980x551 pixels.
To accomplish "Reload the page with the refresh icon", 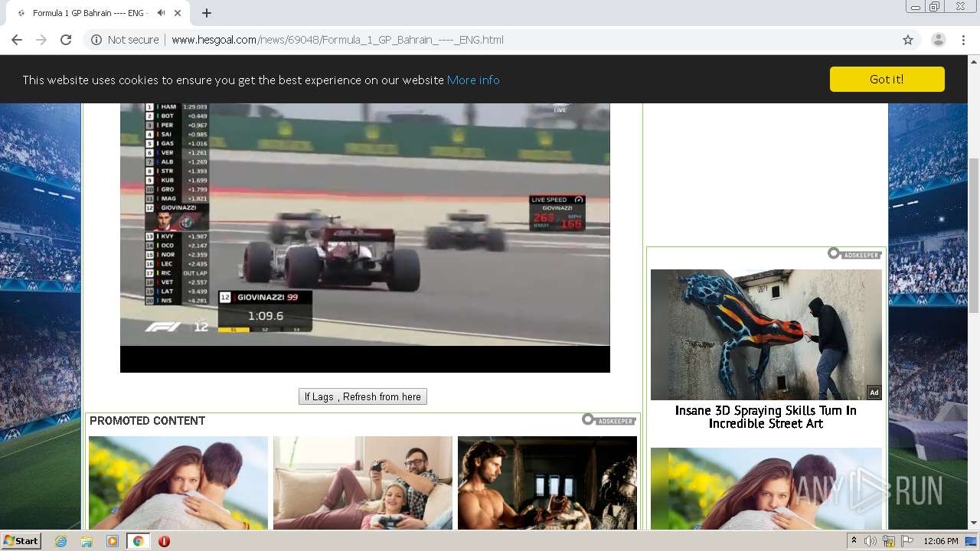I will click(x=66, y=40).
